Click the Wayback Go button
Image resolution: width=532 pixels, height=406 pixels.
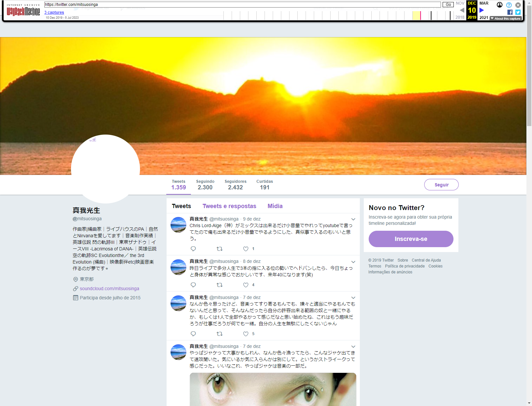(448, 5)
